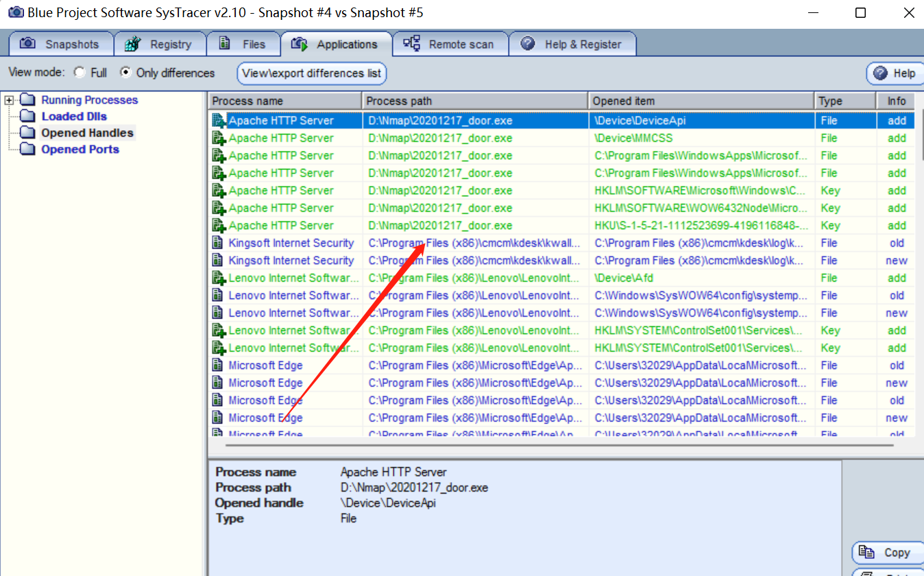924x576 pixels.
Task: Click "Apache HTTP Server" in the details panel
Action: coord(393,472)
